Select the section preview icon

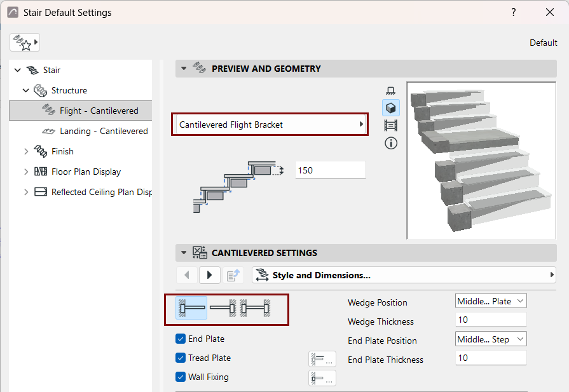(x=391, y=125)
